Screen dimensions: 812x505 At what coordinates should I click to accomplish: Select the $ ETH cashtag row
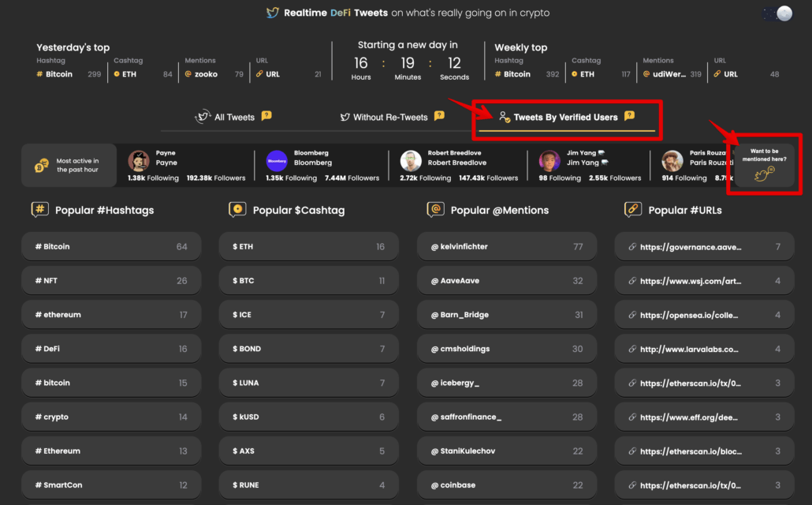pyautogui.click(x=309, y=246)
